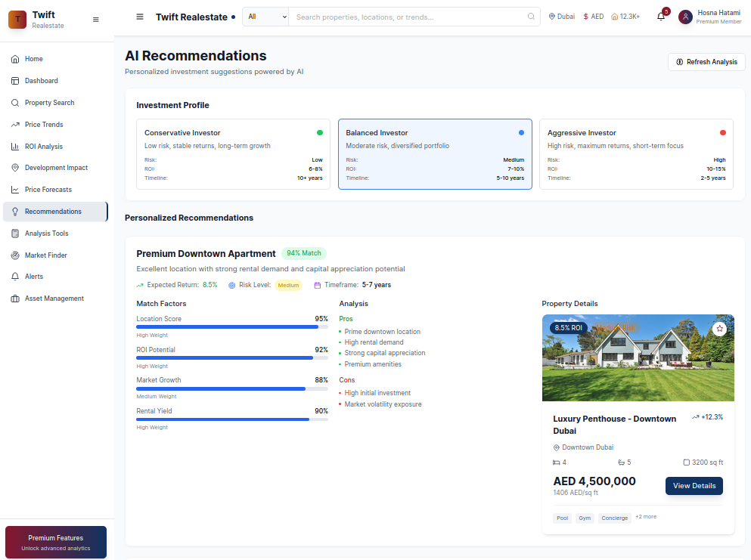751x560 pixels.
Task: Favorite the property using star icon
Action: [719, 329]
